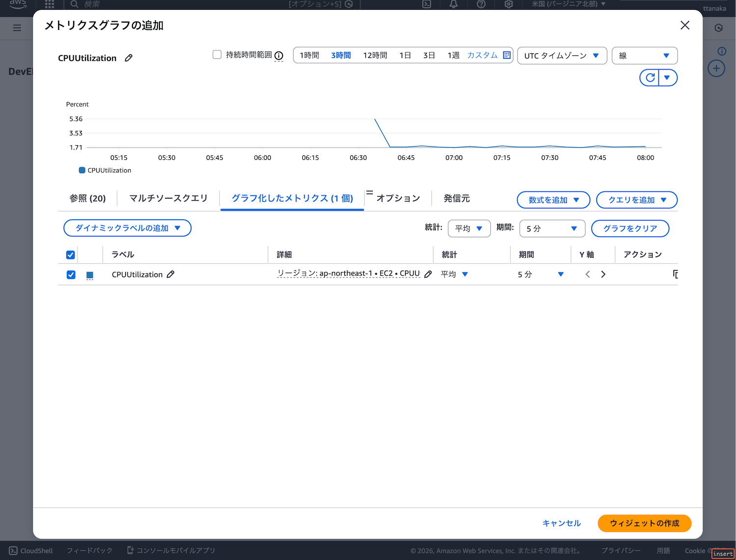Click the ウィジェットの作成 button
The image size is (736, 560).
pyautogui.click(x=644, y=523)
